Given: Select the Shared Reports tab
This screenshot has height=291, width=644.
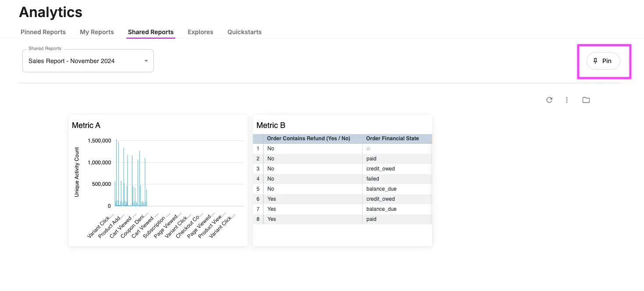Looking at the screenshot, I should (151, 32).
